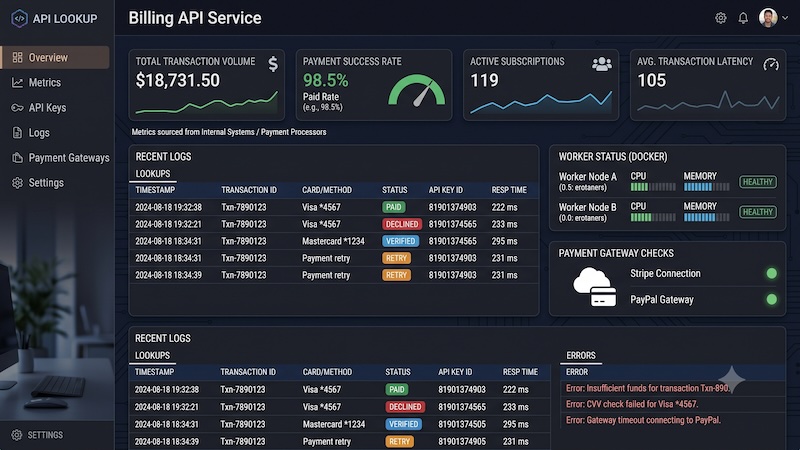Sort upper table by RESP TIME header

pyautogui.click(x=509, y=190)
